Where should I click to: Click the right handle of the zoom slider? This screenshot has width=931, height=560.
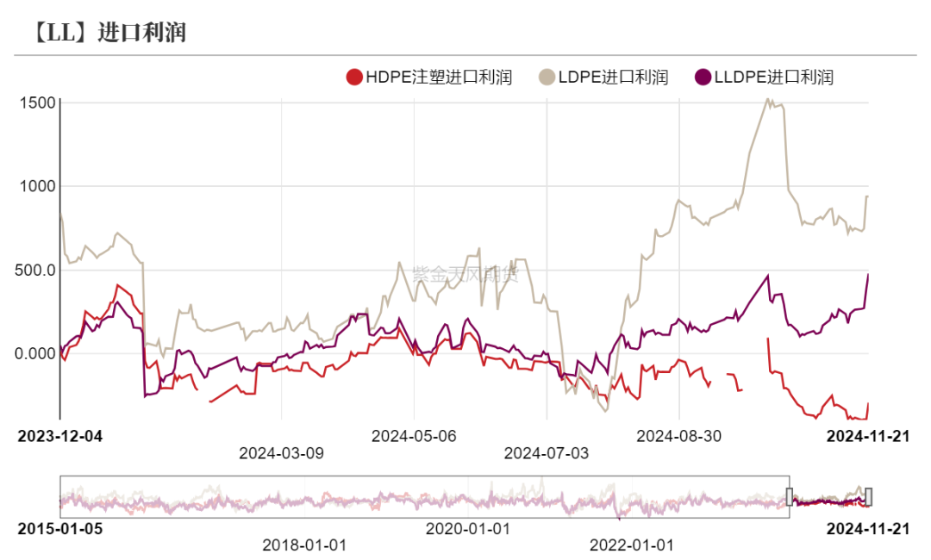869,496
